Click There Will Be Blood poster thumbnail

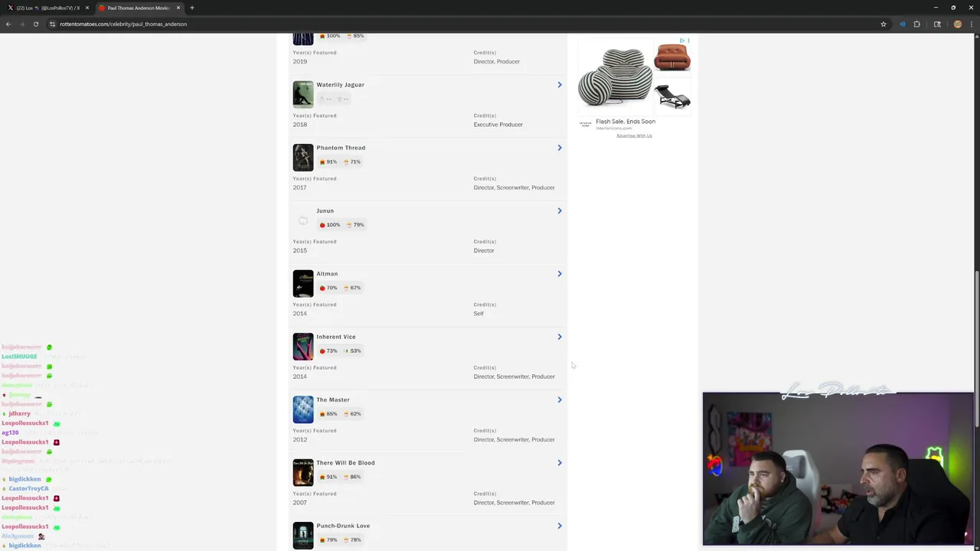pyautogui.click(x=303, y=472)
